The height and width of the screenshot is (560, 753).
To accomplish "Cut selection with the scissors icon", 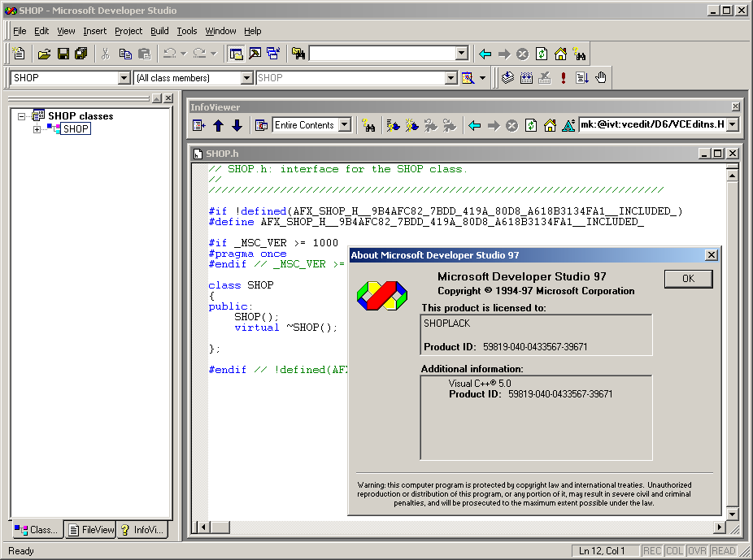I will click(x=105, y=54).
